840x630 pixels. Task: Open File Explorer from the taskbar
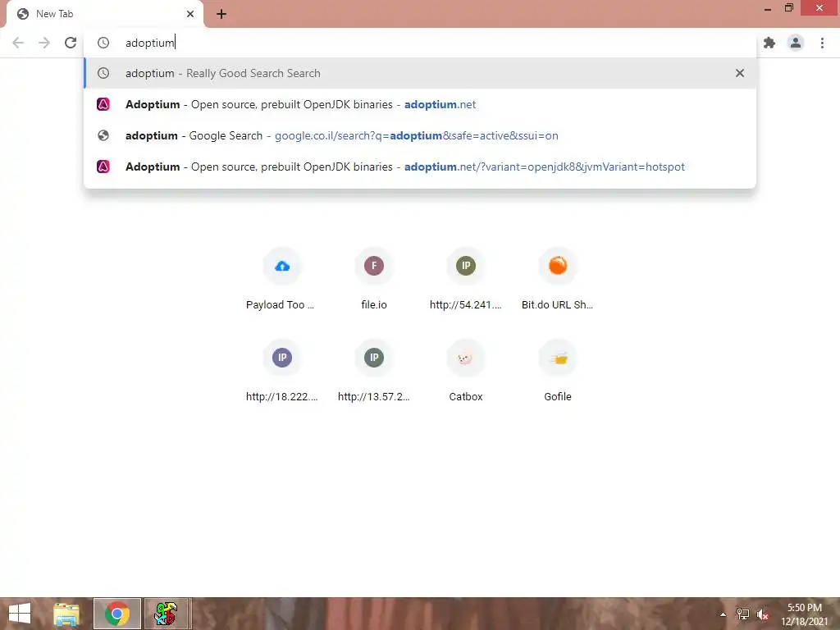(x=66, y=614)
